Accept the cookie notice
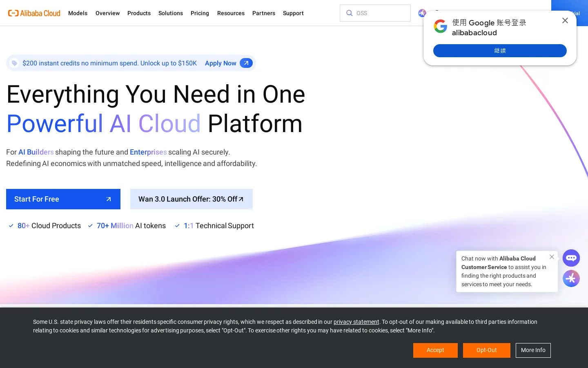 (x=435, y=350)
